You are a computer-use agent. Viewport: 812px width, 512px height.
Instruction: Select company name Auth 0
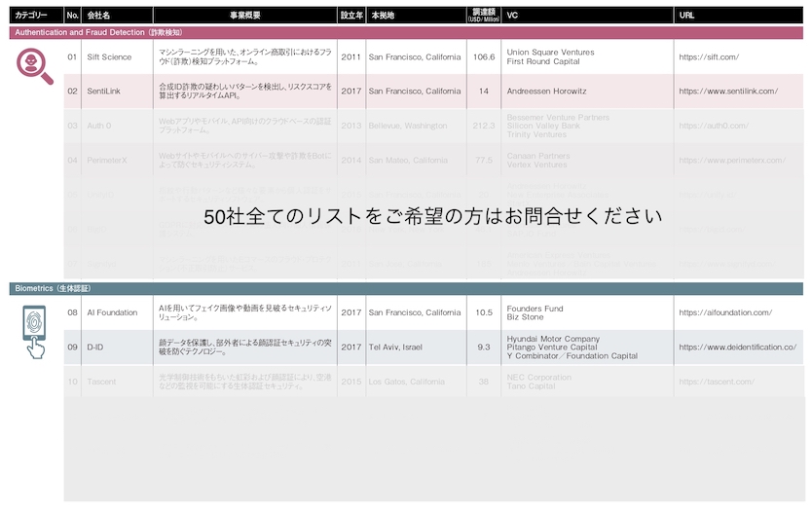[99, 126]
